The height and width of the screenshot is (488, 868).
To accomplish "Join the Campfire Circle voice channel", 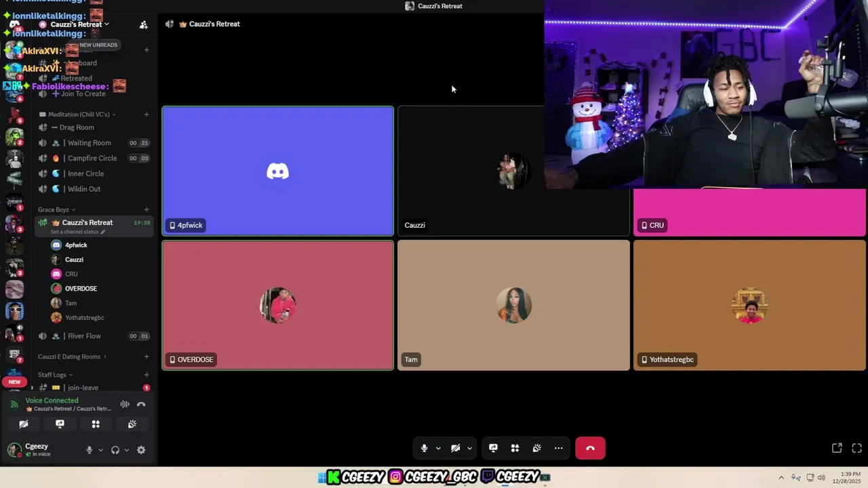I will [94, 159].
